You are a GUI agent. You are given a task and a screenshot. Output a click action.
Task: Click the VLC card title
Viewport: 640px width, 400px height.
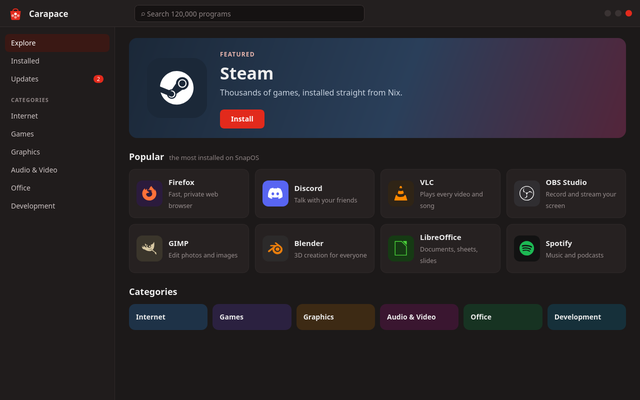pos(427,182)
